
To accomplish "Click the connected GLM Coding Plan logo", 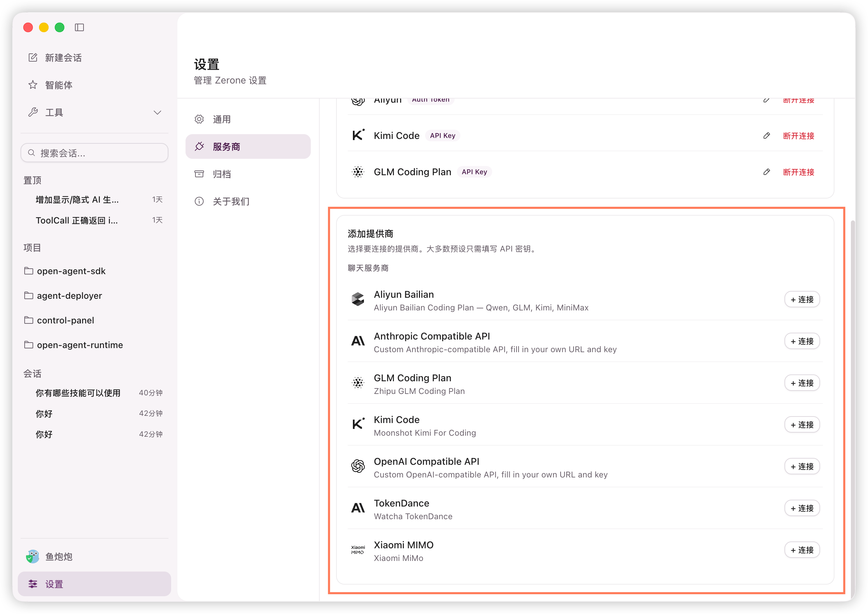I will (x=358, y=172).
